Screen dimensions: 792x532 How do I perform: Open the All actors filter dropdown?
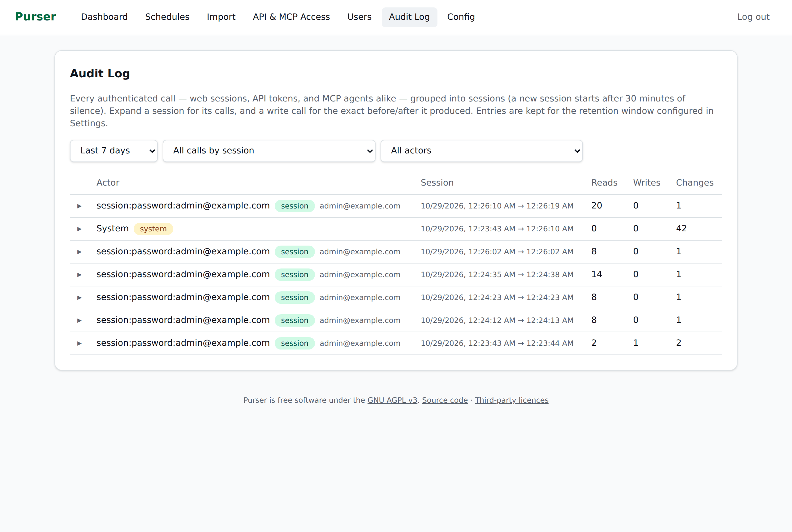481,151
